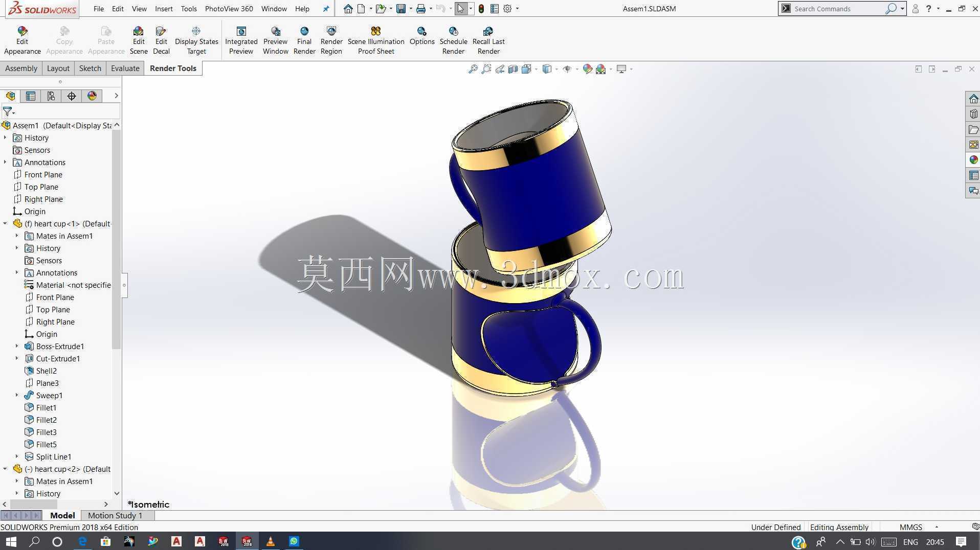Open Appearances task pane tab
Viewport: 980px width, 550px height.
pos(973,160)
